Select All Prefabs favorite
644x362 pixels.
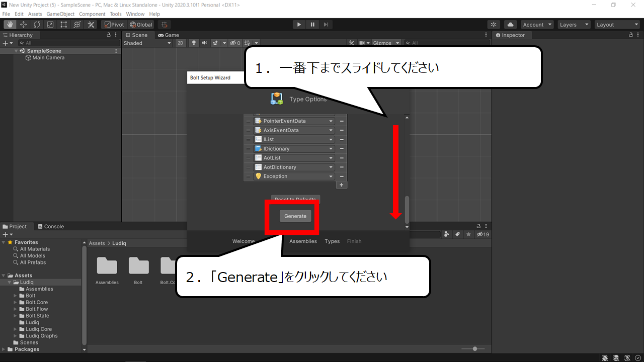[x=33, y=262]
